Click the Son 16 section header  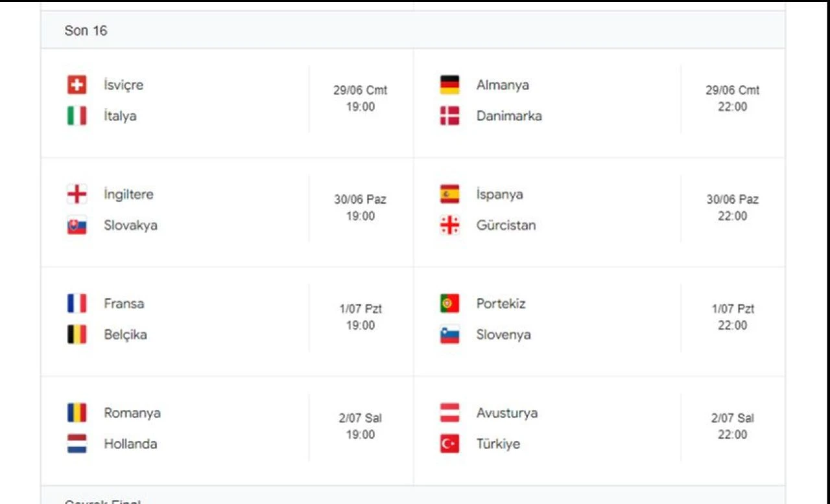86,30
